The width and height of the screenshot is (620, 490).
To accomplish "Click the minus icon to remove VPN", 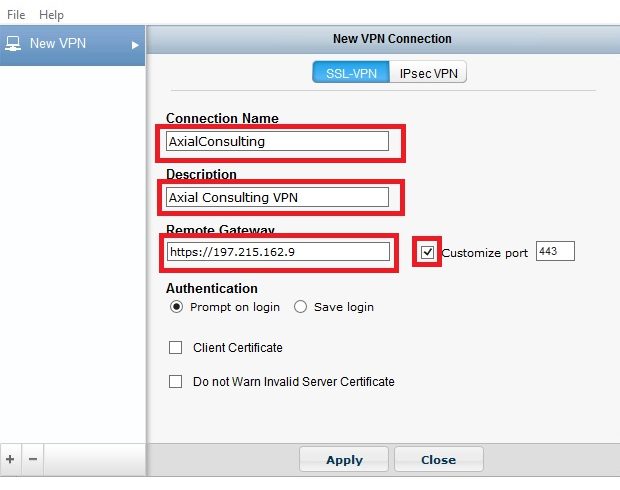I will click(x=33, y=459).
